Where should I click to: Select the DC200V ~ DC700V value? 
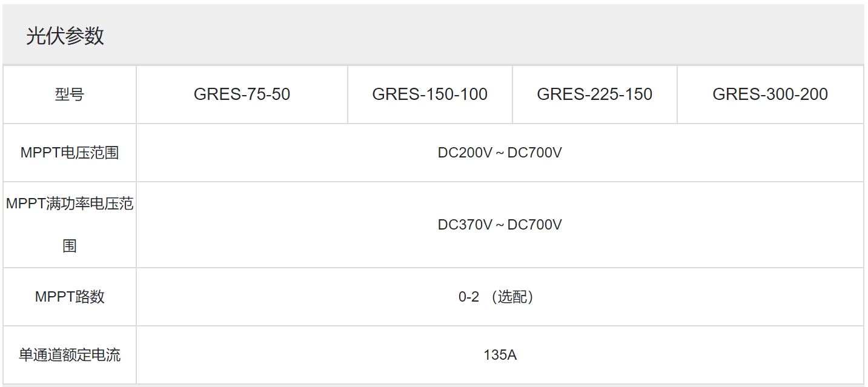500,153
